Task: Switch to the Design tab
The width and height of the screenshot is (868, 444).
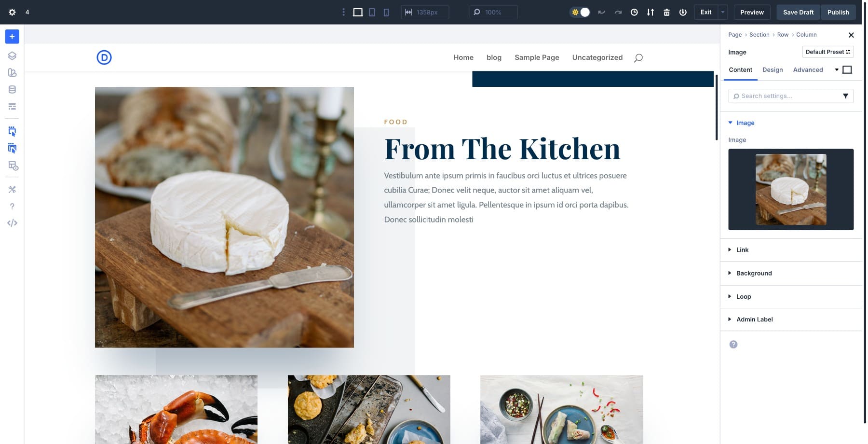Action: [x=773, y=70]
